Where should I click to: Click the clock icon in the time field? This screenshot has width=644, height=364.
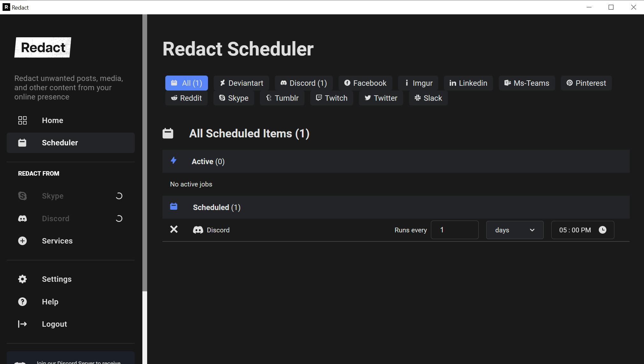603,230
